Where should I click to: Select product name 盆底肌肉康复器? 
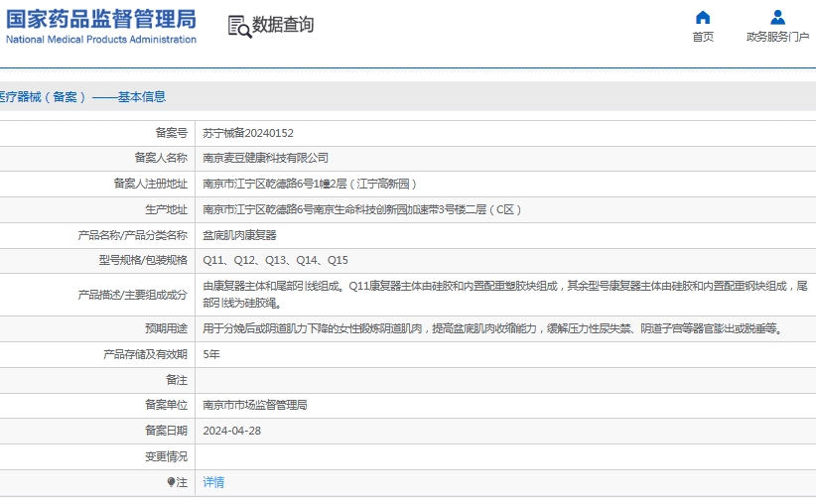(x=239, y=235)
